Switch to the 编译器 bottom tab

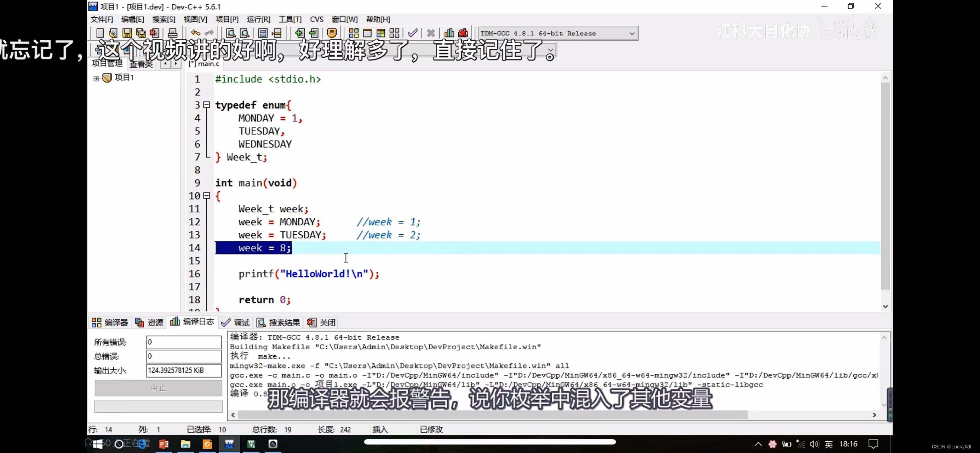pos(110,322)
